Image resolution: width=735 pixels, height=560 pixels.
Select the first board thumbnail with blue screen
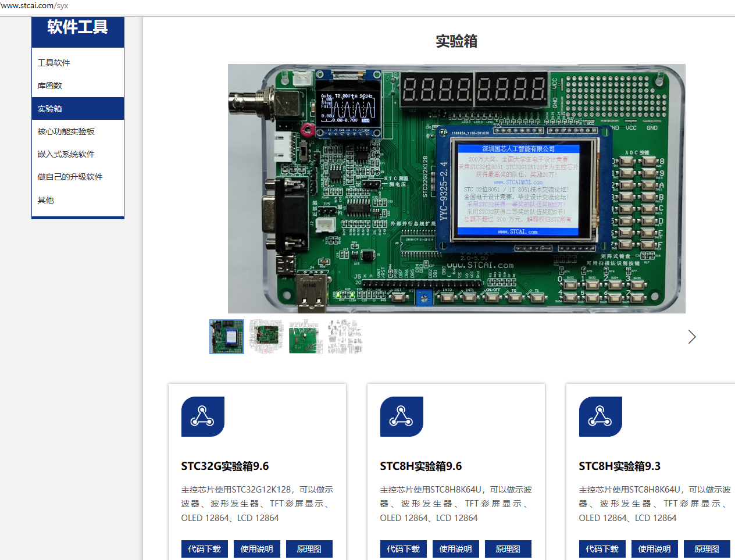point(227,337)
